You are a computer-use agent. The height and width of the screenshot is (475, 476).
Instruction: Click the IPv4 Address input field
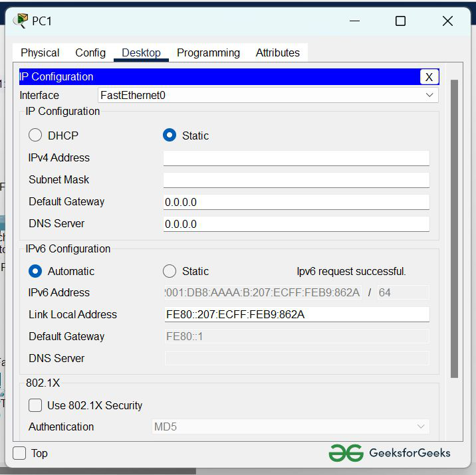click(x=296, y=158)
